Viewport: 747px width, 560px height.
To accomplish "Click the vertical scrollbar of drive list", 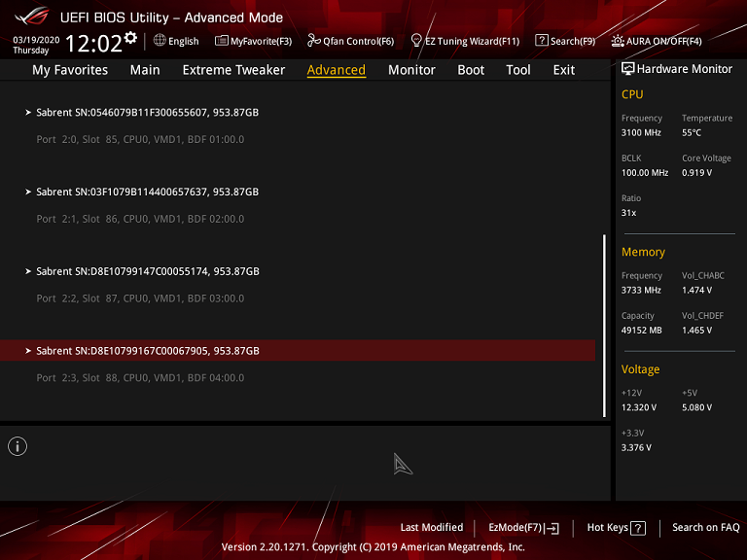I will click(604, 326).
